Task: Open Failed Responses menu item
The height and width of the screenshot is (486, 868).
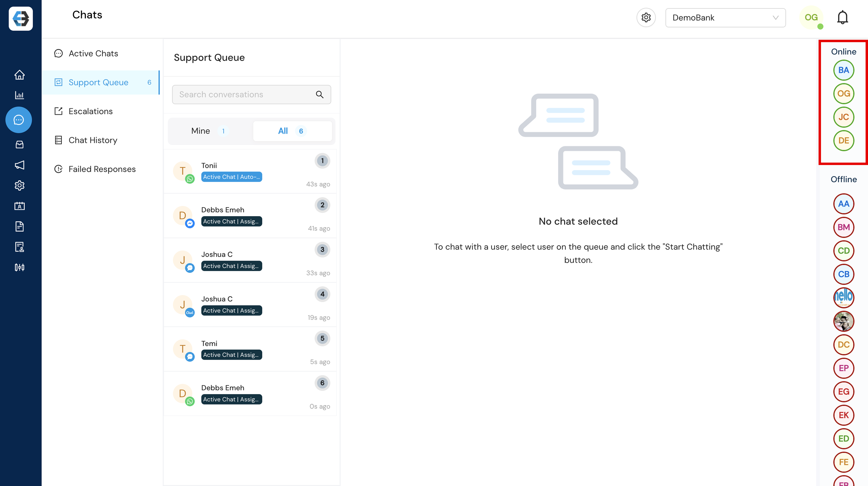Action: pos(101,169)
